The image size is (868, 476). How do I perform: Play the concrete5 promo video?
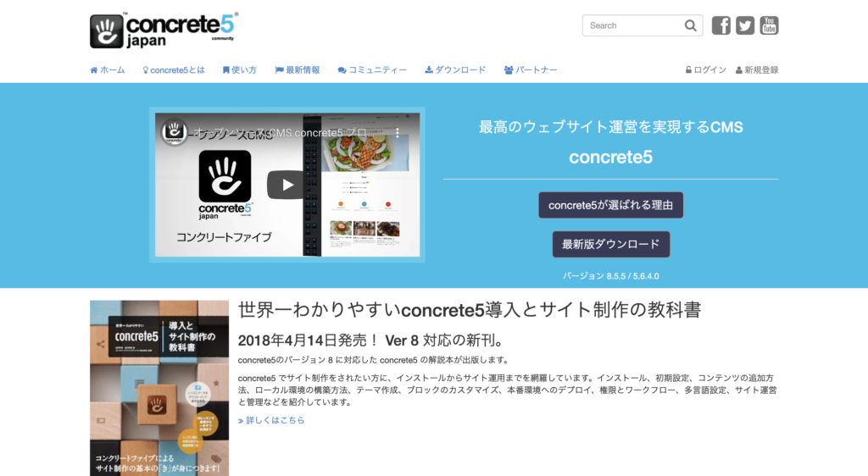click(x=287, y=185)
